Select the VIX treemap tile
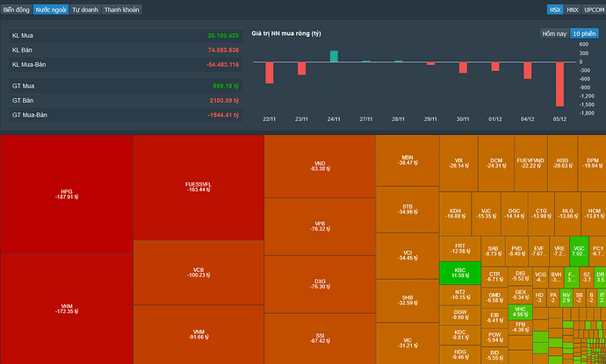 coord(458,163)
